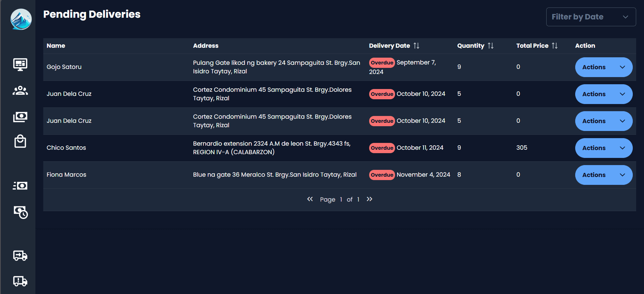The height and width of the screenshot is (294, 644).
Task: Click the cash payments icon in sidebar
Action: (x=20, y=117)
